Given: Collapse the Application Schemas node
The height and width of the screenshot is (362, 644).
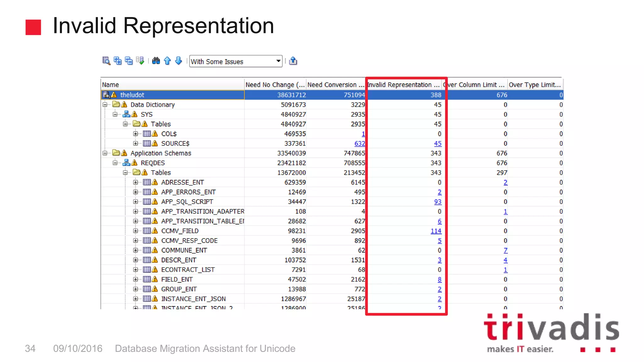Looking at the screenshot, I should click(x=105, y=153).
